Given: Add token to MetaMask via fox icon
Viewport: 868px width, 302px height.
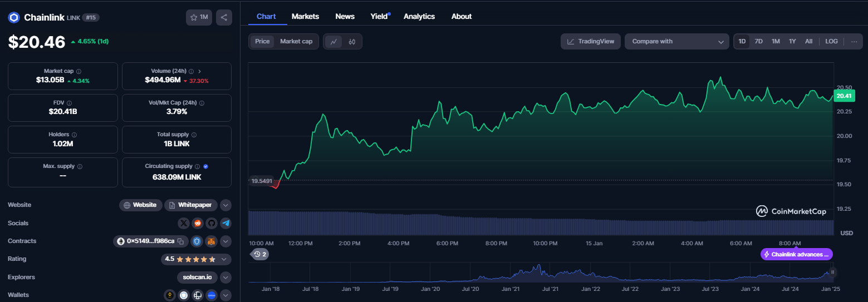Looking at the screenshot, I should click(212, 241).
